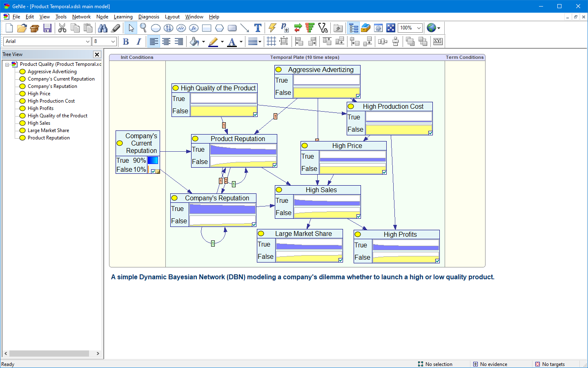Open the line color pencil dropdown arrow
Image resolution: width=588 pixels, height=368 pixels.
pyautogui.click(x=222, y=41)
